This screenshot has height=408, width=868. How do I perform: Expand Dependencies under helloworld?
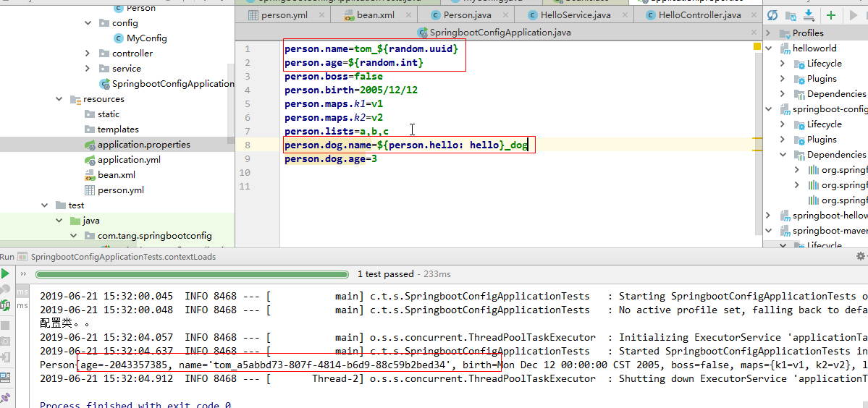(x=782, y=94)
